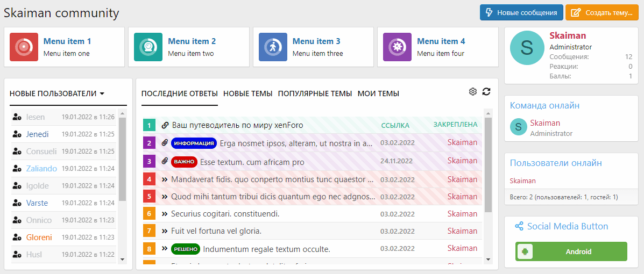The image size is (644, 274).
Task: Open the Популярные темы tab
Action: (315, 93)
